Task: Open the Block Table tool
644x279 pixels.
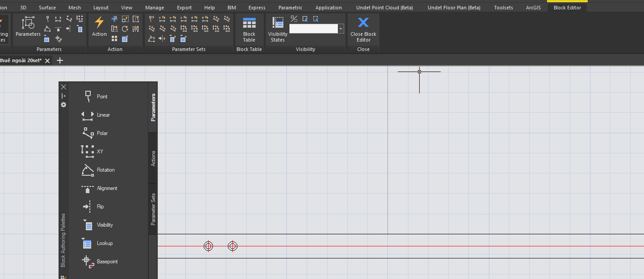Action: tap(249, 30)
